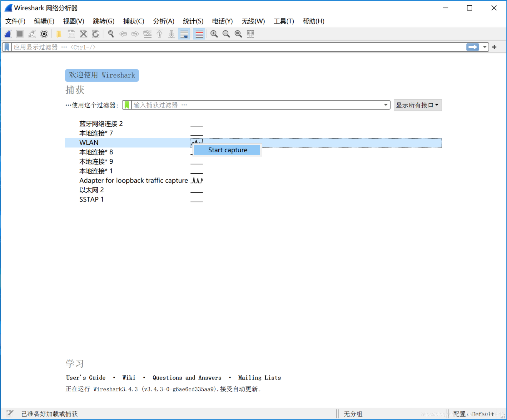Click 无分组 status bar text
This screenshot has height=420, width=507.
pyautogui.click(x=353, y=414)
